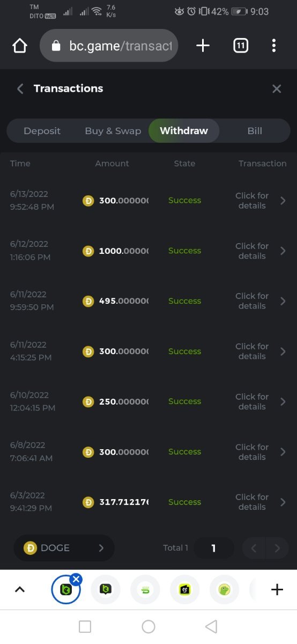Expand details for the 6/13/2022 withdrawal

point(283,201)
